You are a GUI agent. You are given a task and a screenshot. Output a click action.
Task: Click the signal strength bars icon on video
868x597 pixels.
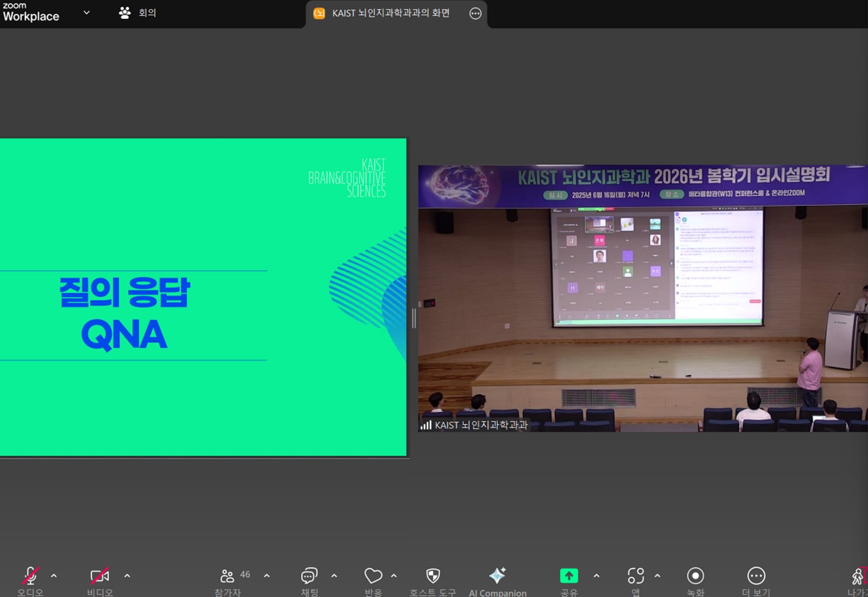coord(426,424)
